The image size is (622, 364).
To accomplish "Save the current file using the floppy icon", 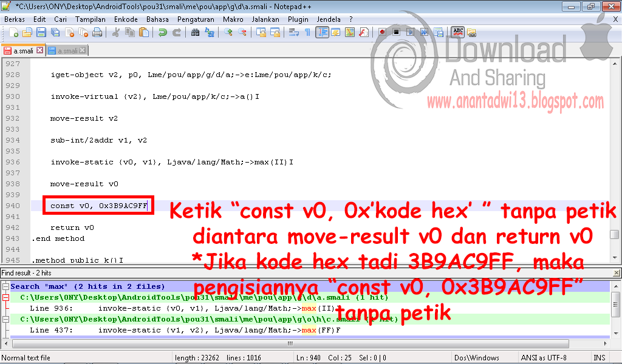I will pyautogui.click(x=41, y=33).
